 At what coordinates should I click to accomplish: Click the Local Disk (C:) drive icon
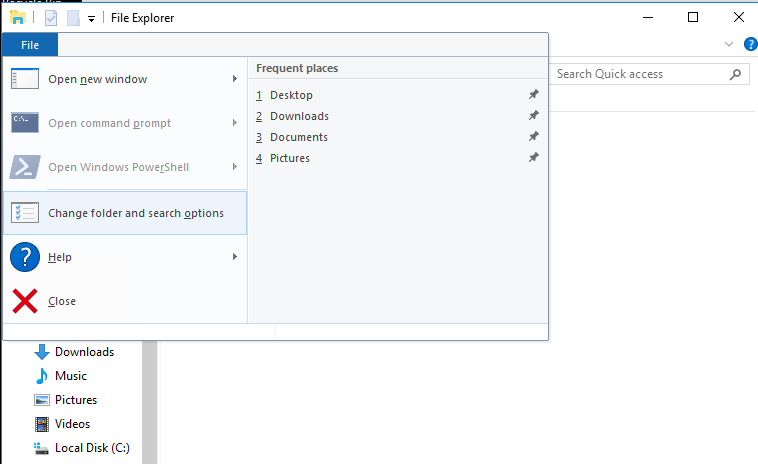(x=42, y=448)
